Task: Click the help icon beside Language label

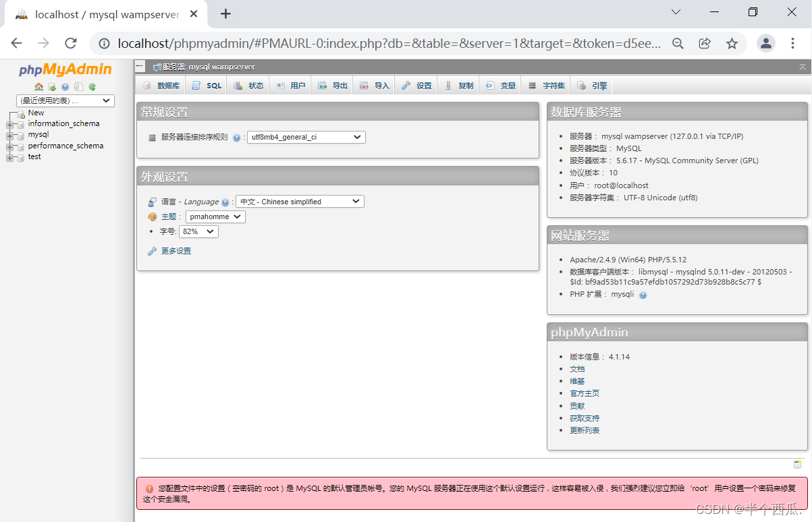Action: point(225,202)
